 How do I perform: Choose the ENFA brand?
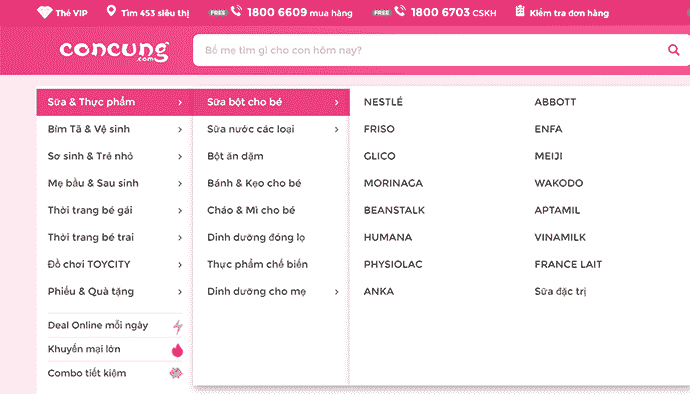(548, 129)
